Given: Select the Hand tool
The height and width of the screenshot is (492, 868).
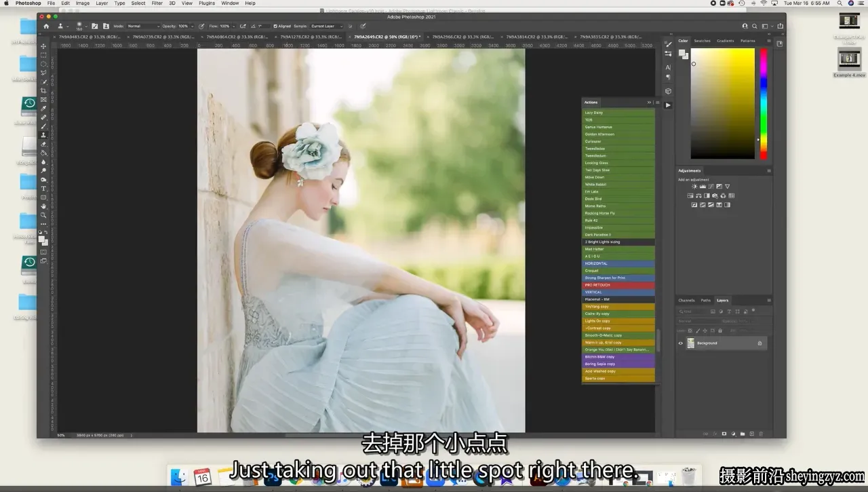Looking at the screenshot, I should pyautogui.click(x=44, y=206).
